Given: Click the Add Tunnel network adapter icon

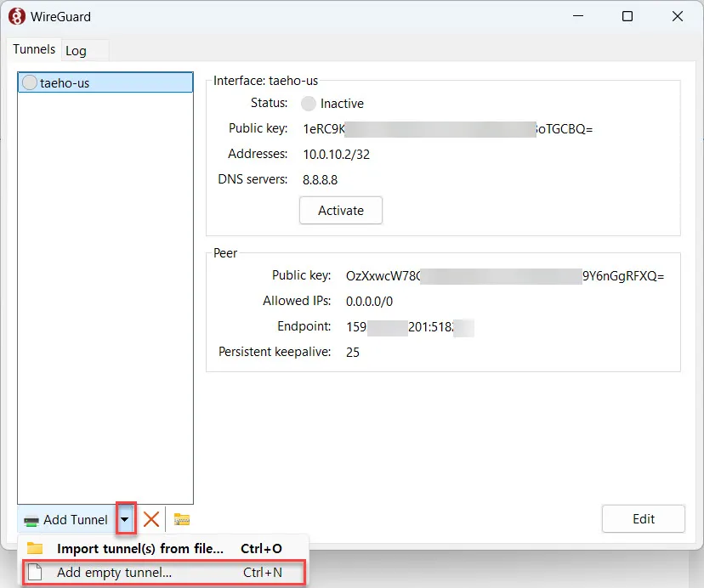Looking at the screenshot, I should (x=31, y=521).
